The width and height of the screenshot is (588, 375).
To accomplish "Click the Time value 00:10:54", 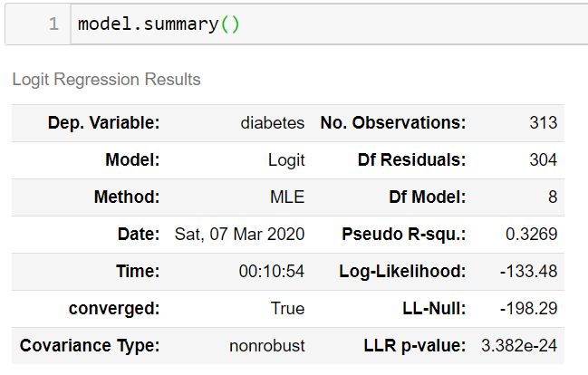I will coord(272,271).
